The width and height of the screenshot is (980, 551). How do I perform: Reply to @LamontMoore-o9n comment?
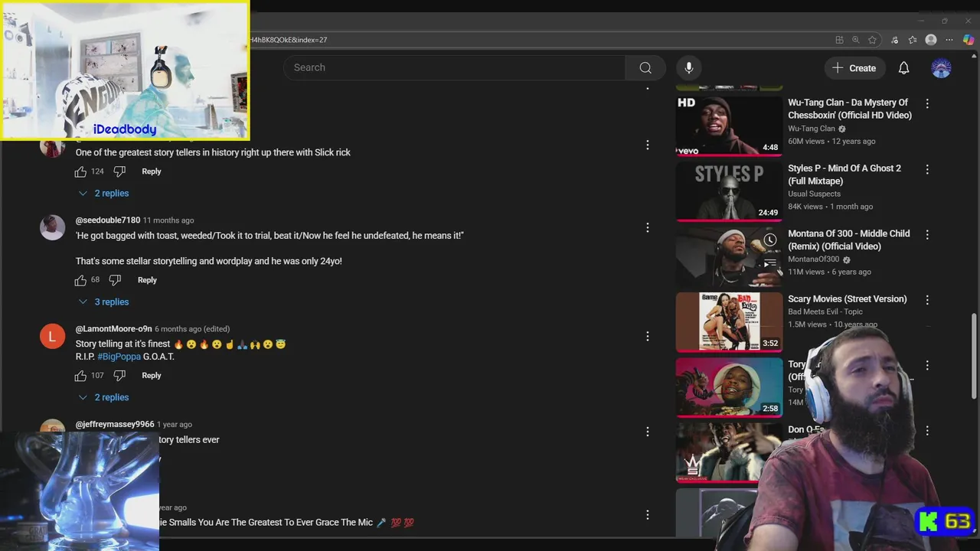pyautogui.click(x=152, y=376)
